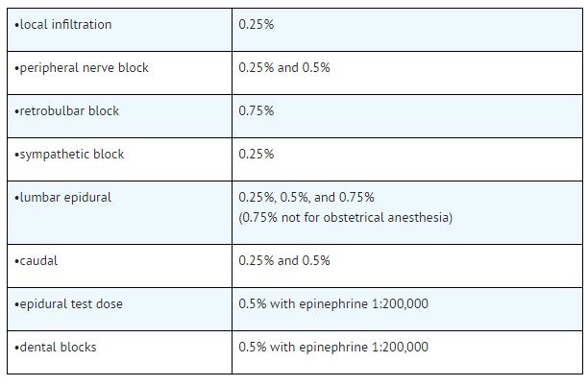Click the 'peripheral nerve block' row label
The width and height of the screenshot is (588, 386).
[84, 68]
